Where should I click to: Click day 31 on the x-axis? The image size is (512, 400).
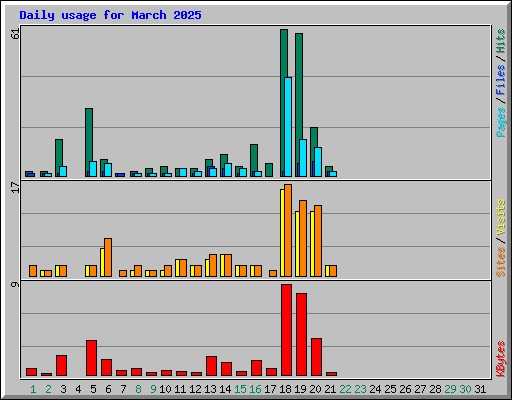(x=480, y=389)
